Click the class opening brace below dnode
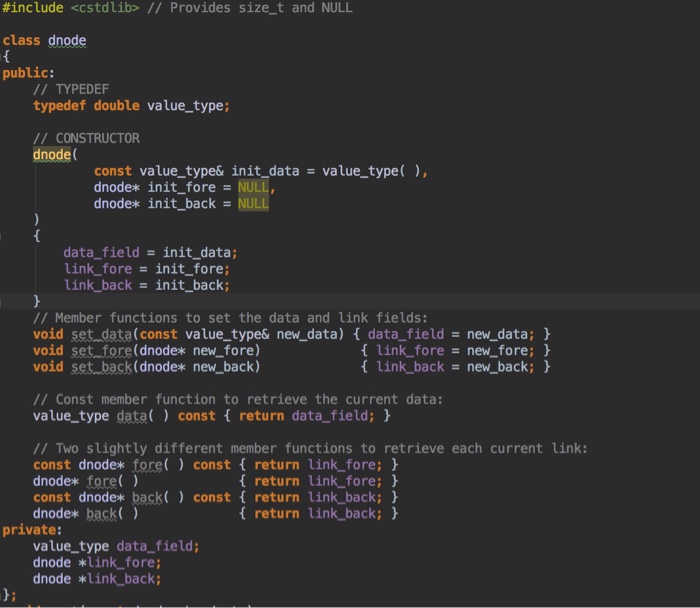This screenshot has width=700, height=608. click(x=6, y=57)
